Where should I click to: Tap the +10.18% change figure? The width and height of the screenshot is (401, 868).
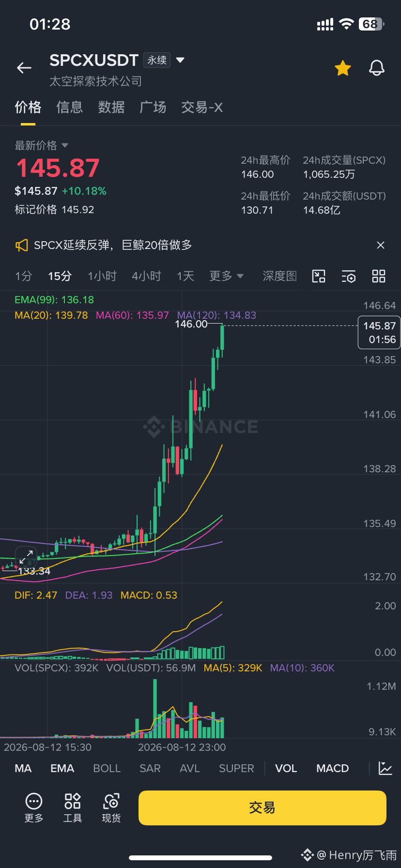tap(84, 191)
